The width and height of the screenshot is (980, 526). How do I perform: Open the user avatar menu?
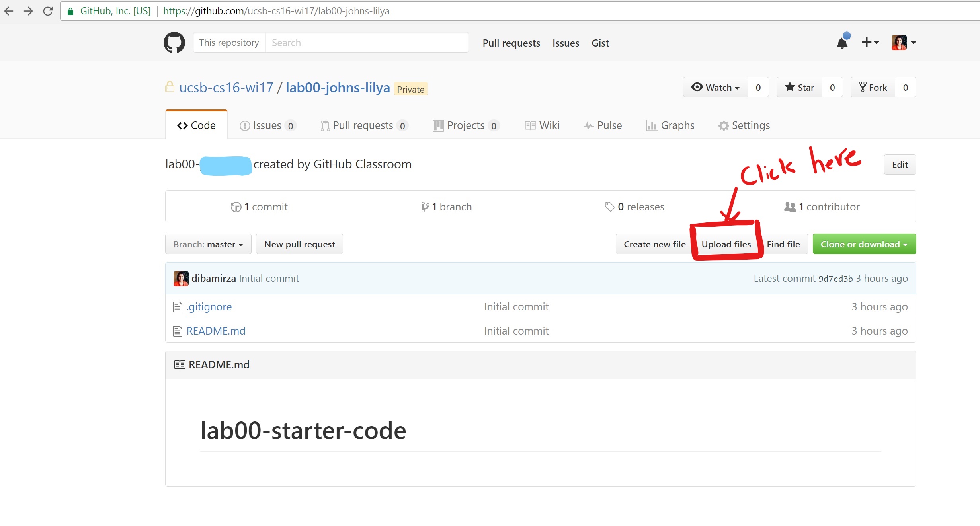(904, 43)
